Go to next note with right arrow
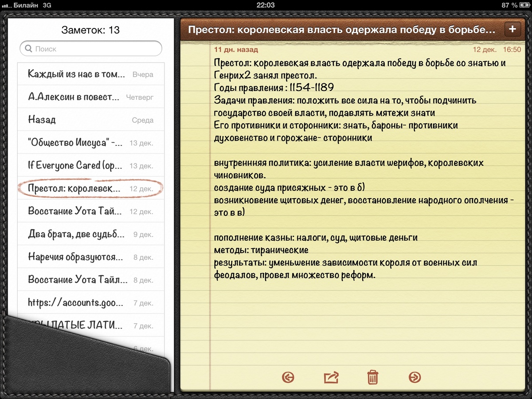 pyautogui.click(x=415, y=377)
